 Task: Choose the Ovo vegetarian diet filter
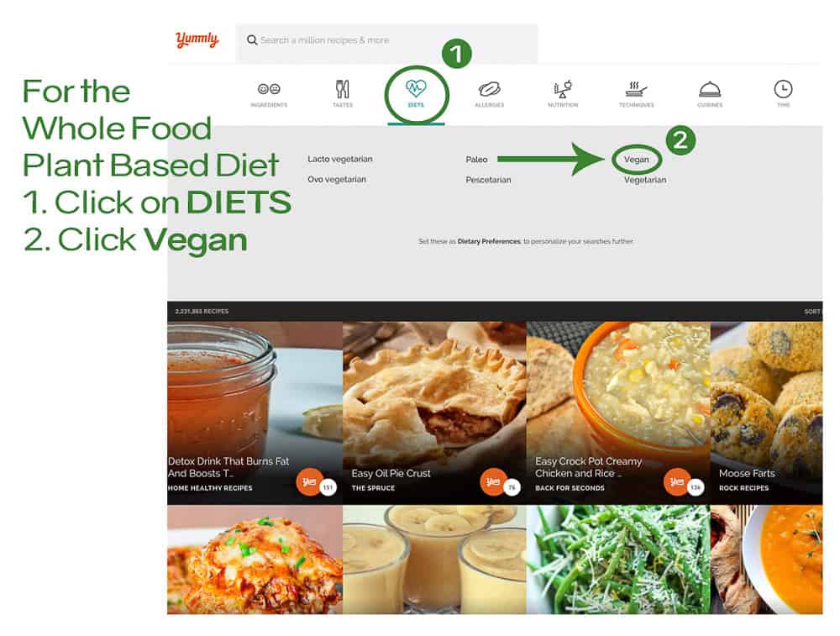point(337,180)
